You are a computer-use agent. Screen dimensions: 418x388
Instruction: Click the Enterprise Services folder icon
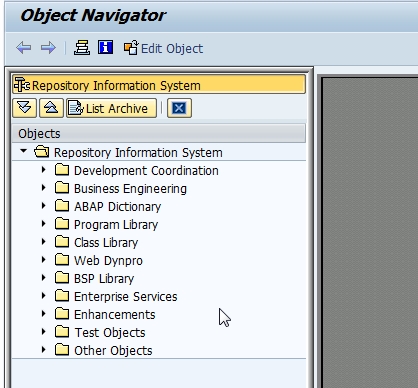pyautogui.click(x=62, y=296)
